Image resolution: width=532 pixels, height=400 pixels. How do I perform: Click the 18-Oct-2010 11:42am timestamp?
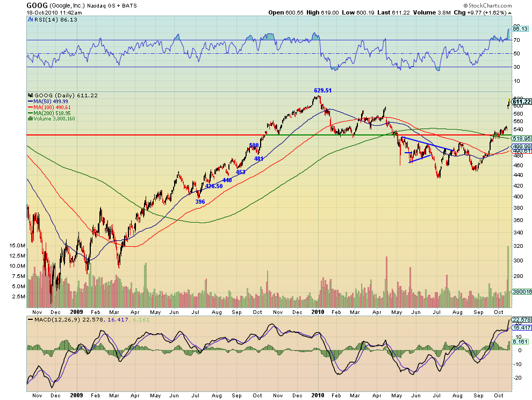coord(54,12)
